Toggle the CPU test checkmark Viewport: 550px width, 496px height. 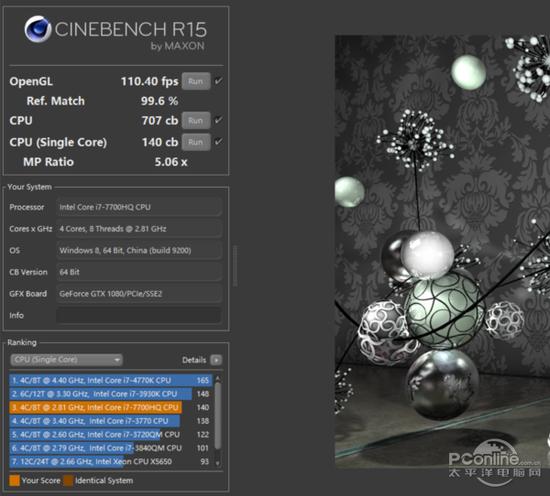pyautogui.click(x=219, y=120)
